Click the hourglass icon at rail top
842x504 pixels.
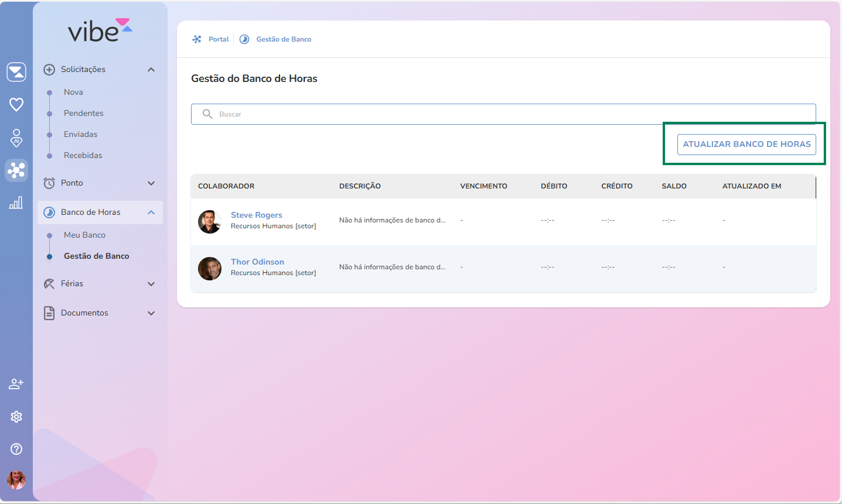tap(16, 72)
